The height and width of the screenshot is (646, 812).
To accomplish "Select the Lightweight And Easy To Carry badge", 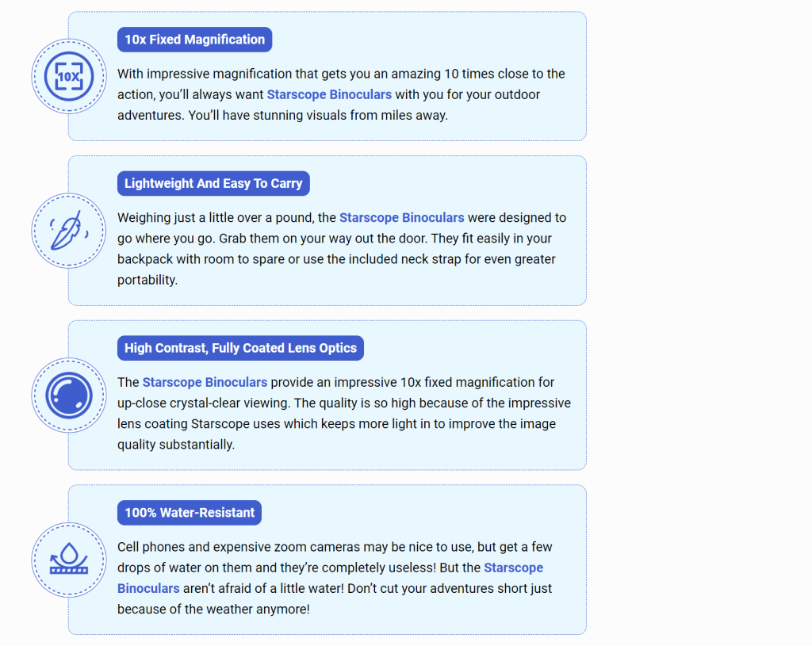I will tap(213, 184).
